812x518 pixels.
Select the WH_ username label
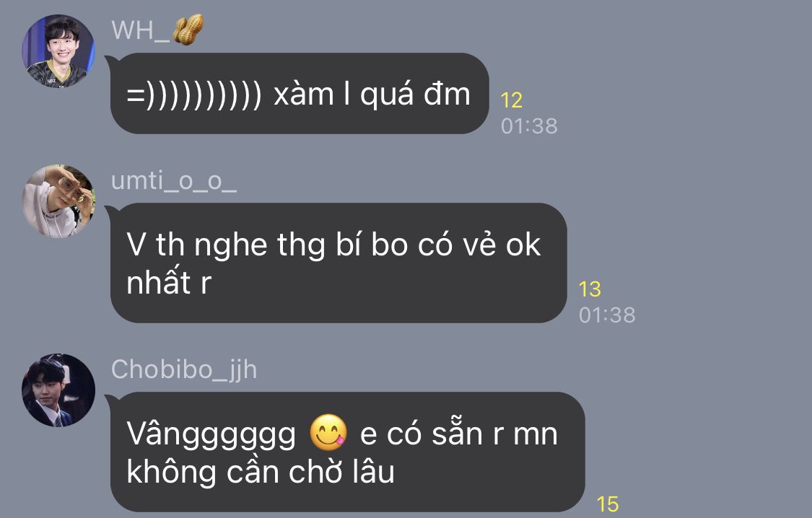pos(140,30)
